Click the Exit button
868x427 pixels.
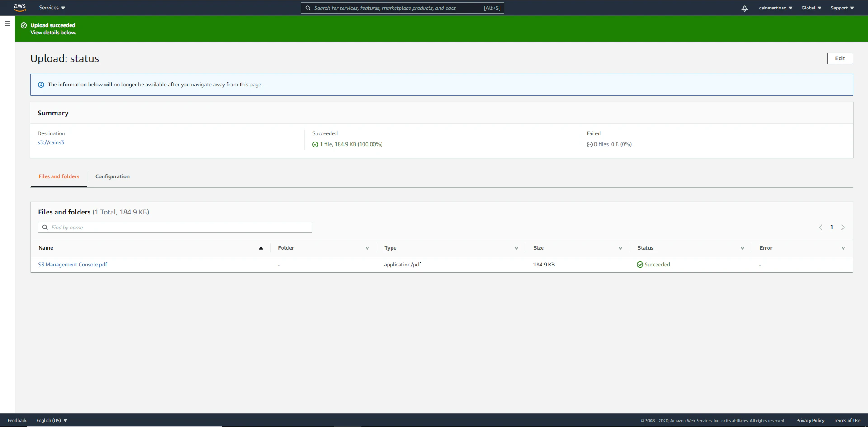840,58
